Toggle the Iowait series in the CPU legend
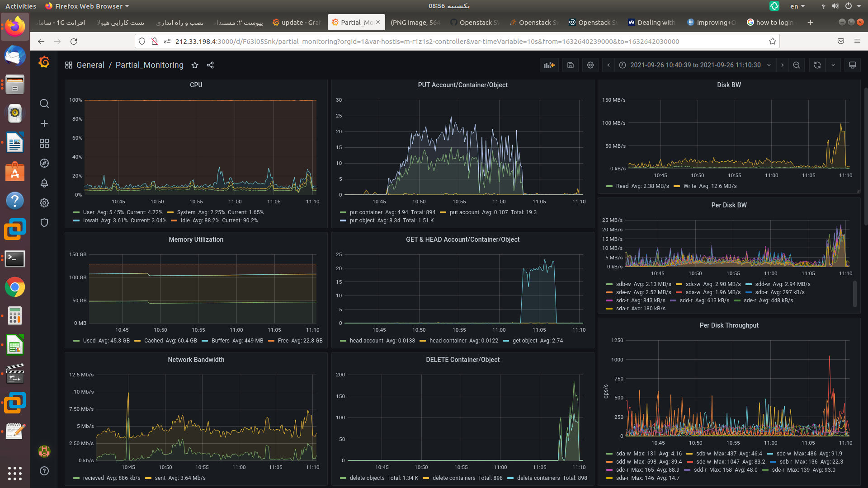868x488 pixels. pos(90,221)
